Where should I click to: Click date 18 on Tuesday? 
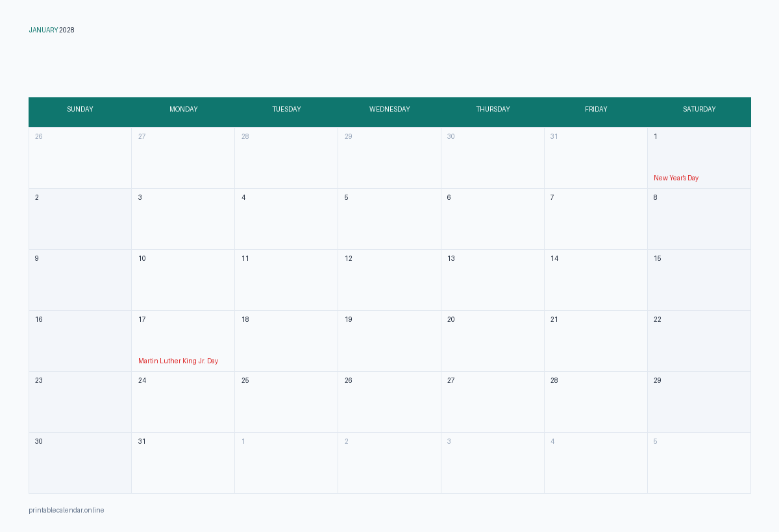245,319
